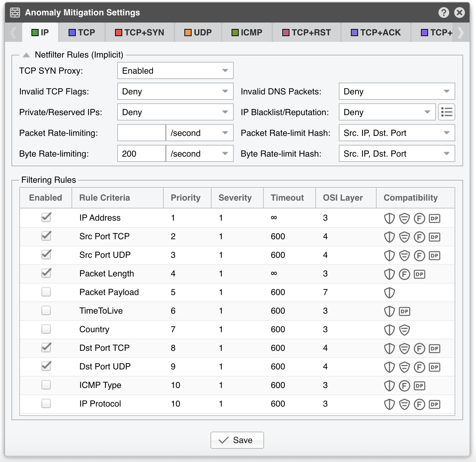
Task: Sort by the Priority column header
Action: (x=187, y=198)
